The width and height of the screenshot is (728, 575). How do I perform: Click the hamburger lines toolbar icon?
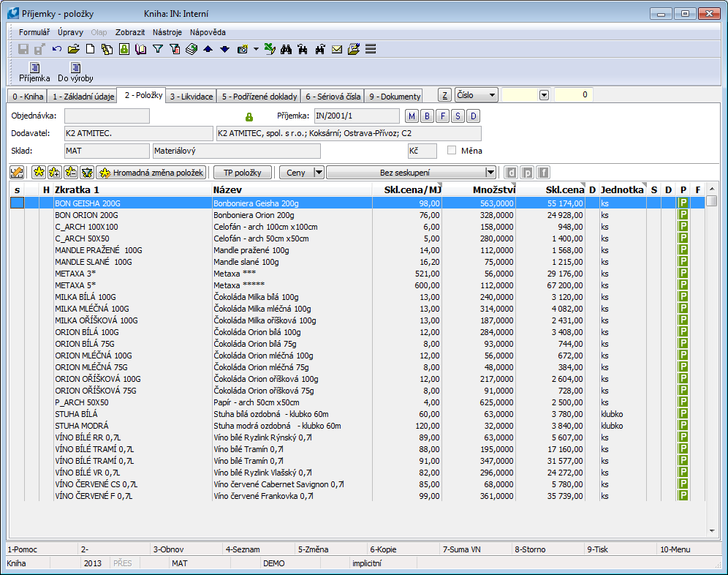(x=371, y=50)
